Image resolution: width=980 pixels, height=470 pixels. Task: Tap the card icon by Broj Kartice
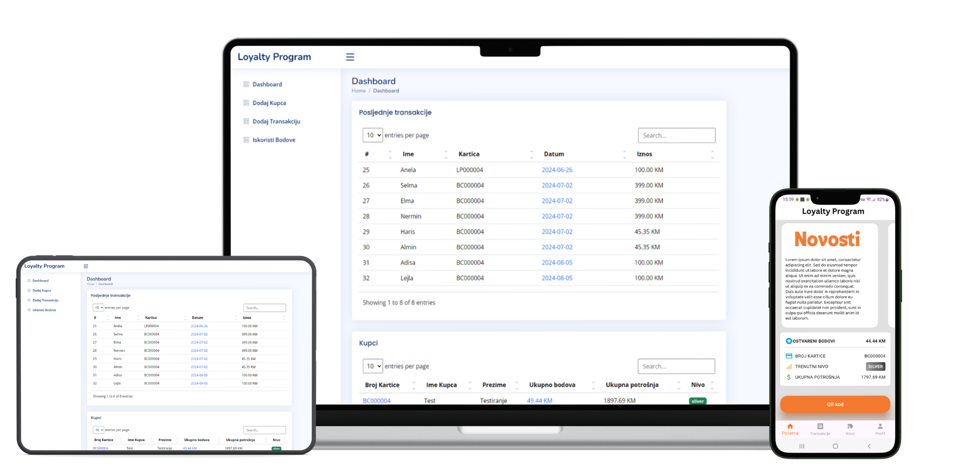[789, 356]
